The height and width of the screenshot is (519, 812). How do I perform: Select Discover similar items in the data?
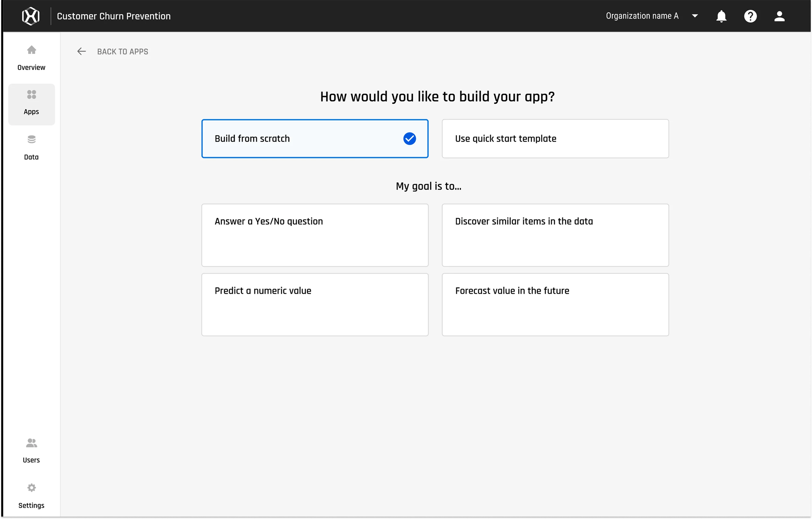[x=555, y=235]
